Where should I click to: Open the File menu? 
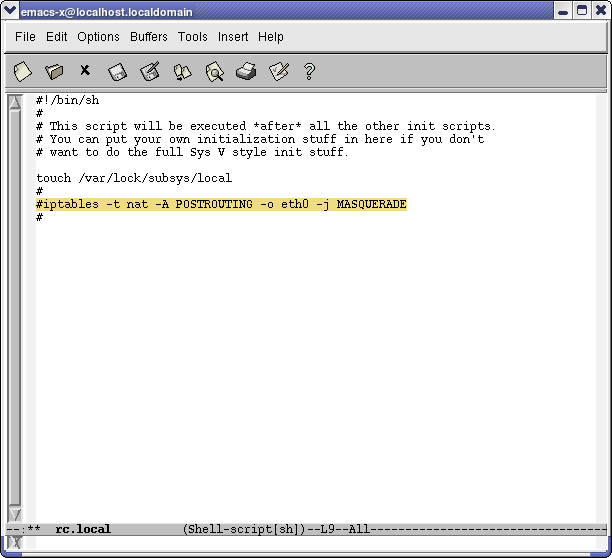[25, 37]
